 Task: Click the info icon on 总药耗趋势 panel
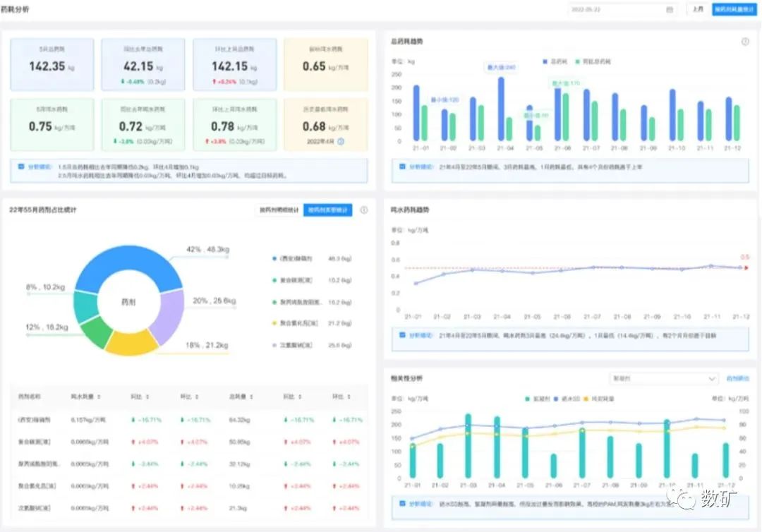coord(745,42)
